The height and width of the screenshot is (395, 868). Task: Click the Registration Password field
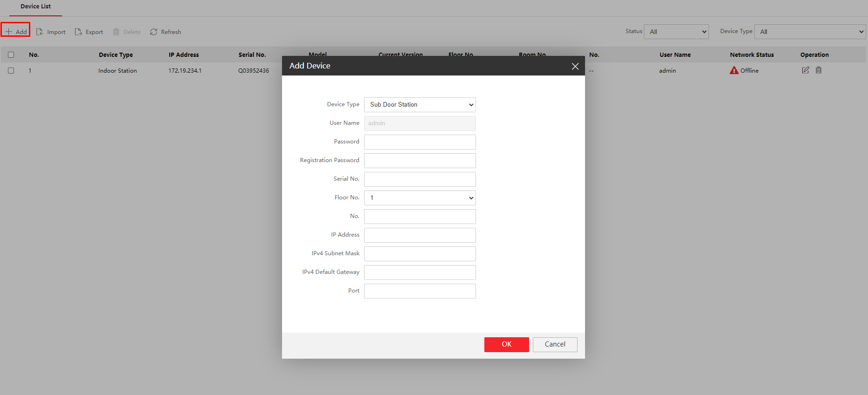(x=420, y=161)
